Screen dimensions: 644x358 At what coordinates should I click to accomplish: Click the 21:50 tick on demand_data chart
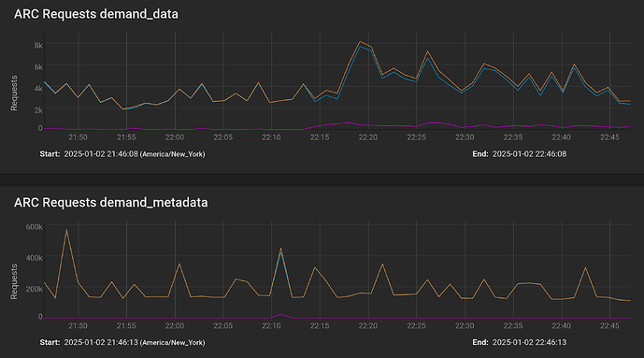78,137
